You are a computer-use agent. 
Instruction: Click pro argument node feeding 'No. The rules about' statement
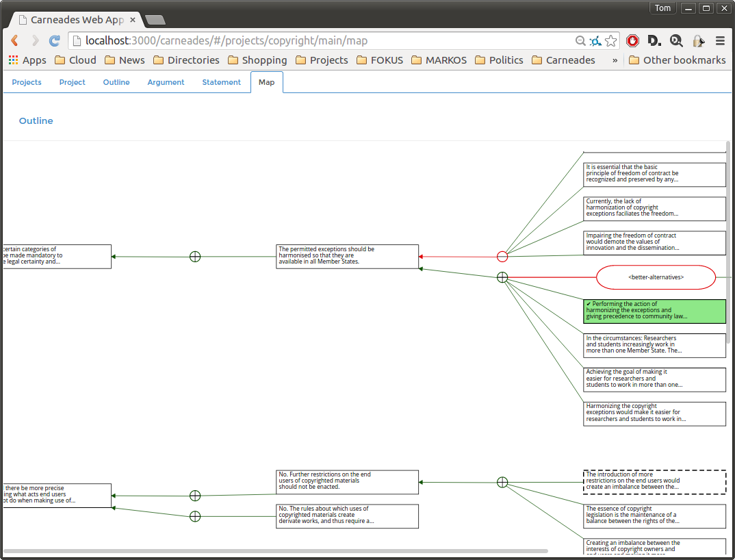(x=195, y=516)
